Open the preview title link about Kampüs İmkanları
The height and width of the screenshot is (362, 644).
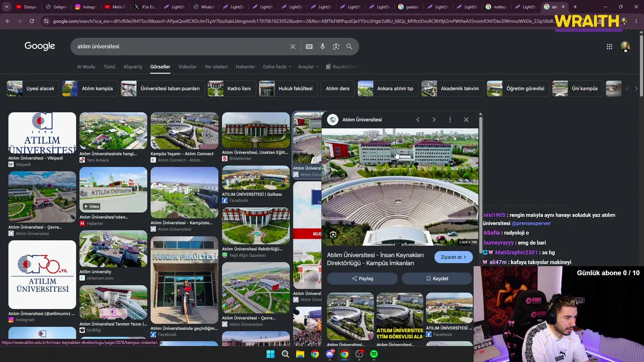coord(375,259)
